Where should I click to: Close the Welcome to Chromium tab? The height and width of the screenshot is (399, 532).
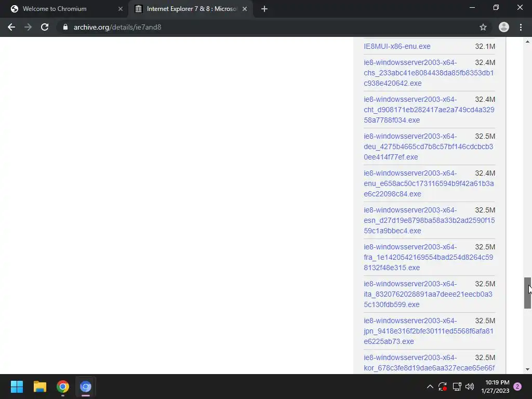click(121, 9)
